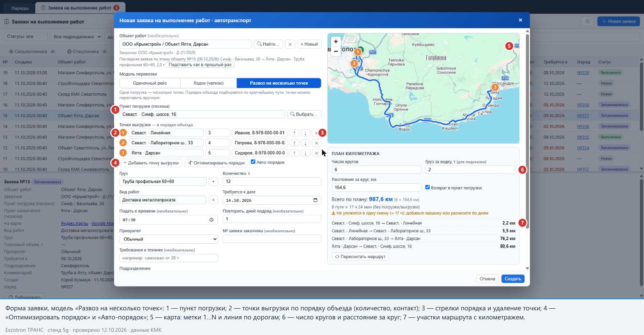The image size is (644, 335).
Task: Toggle the Авто-порядок checkbox
Action: (x=253, y=162)
